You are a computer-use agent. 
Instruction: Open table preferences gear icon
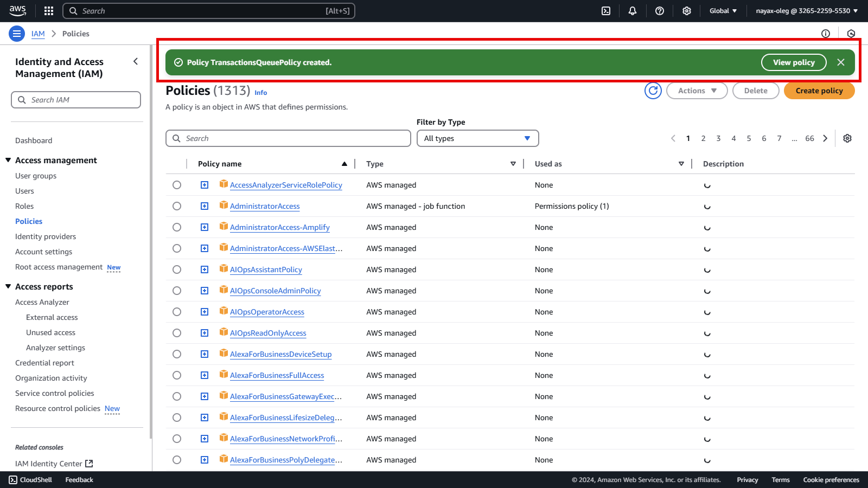[847, 138]
